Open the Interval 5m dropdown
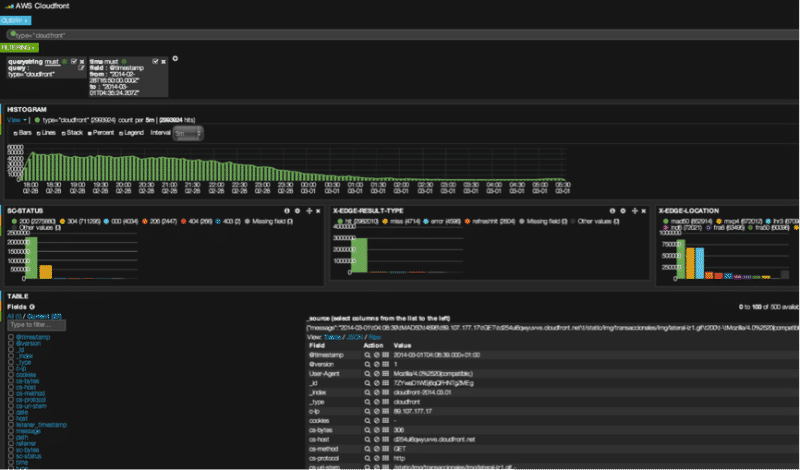This screenshot has width=800, height=470. point(187,133)
